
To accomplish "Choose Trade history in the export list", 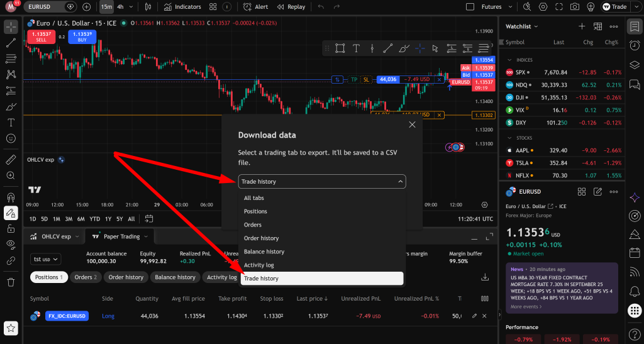I will 322,279.
